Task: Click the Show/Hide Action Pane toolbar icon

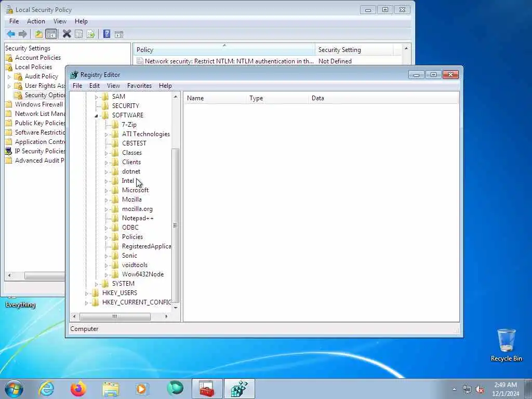Action: [119, 34]
